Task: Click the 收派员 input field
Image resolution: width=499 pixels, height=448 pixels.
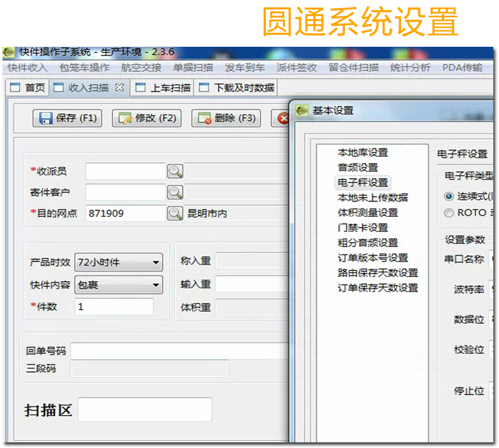Action: (x=126, y=171)
